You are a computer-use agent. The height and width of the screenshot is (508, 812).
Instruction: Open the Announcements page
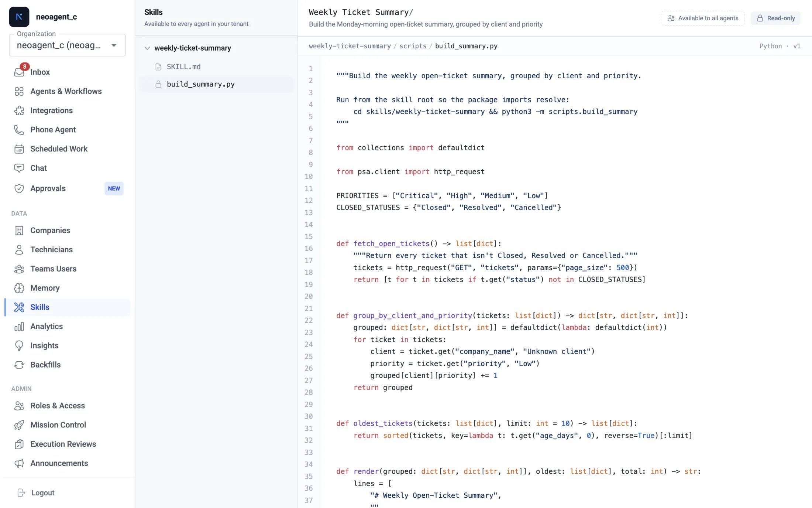pyautogui.click(x=67, y=464)
